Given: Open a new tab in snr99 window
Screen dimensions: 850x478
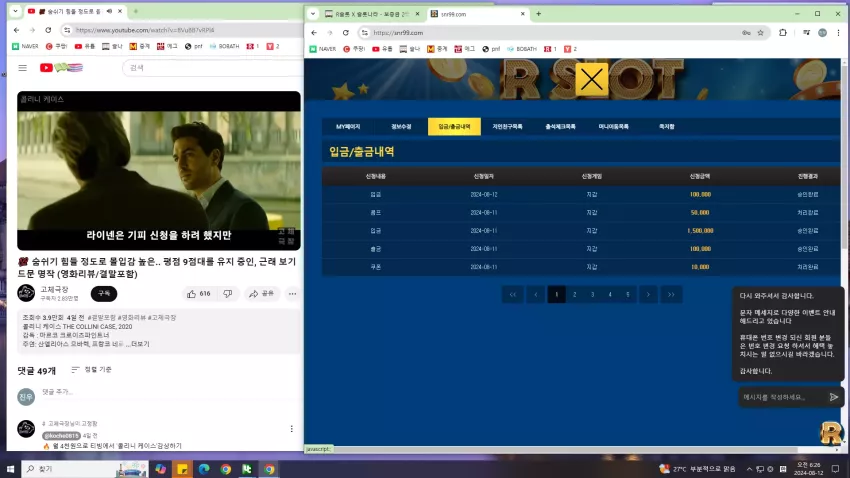Looking at the screenshot, I should coord(538,14).
